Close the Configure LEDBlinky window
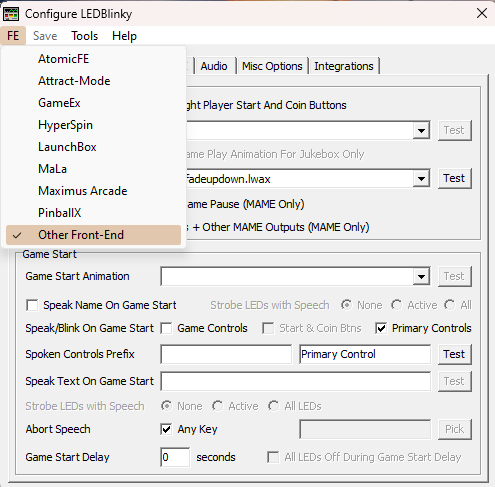This screenshot has height=487, width=495. [482, 14]
